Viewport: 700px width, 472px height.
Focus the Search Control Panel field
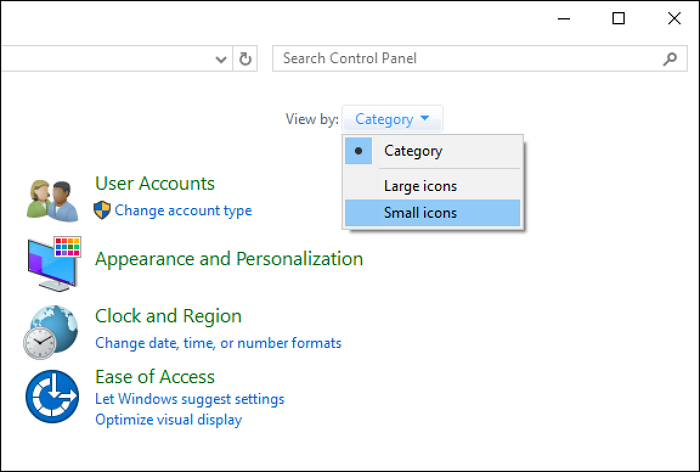pos(479,58)
